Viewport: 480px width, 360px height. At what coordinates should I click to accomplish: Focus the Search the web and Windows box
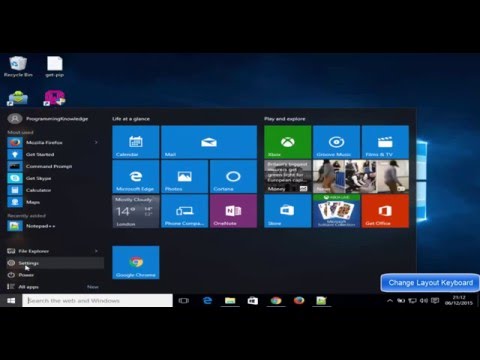click(x=97, y=301)
